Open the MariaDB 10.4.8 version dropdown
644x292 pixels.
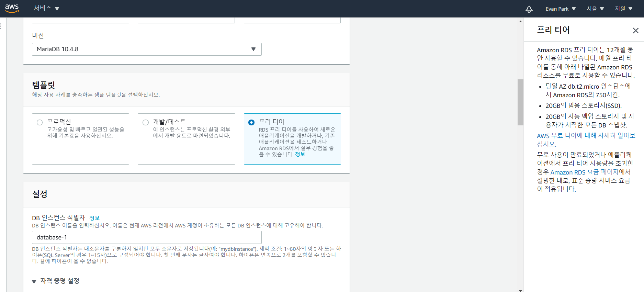coord(147,49)
